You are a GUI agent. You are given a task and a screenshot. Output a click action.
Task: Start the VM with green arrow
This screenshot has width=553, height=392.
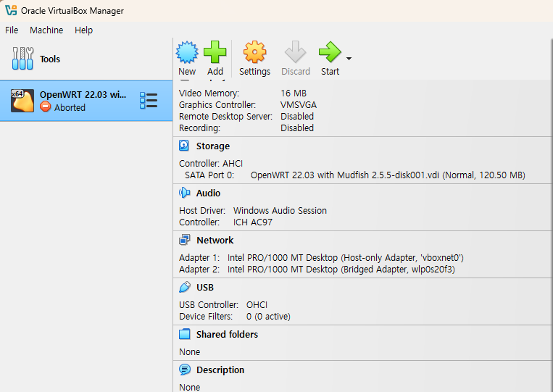(330, 52)
